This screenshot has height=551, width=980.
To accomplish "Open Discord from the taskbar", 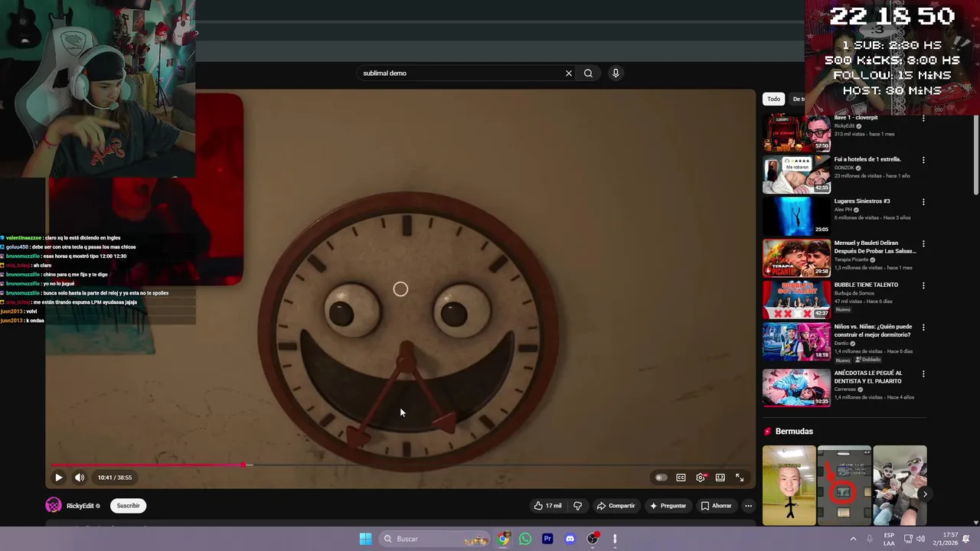I will pos(570,539).
